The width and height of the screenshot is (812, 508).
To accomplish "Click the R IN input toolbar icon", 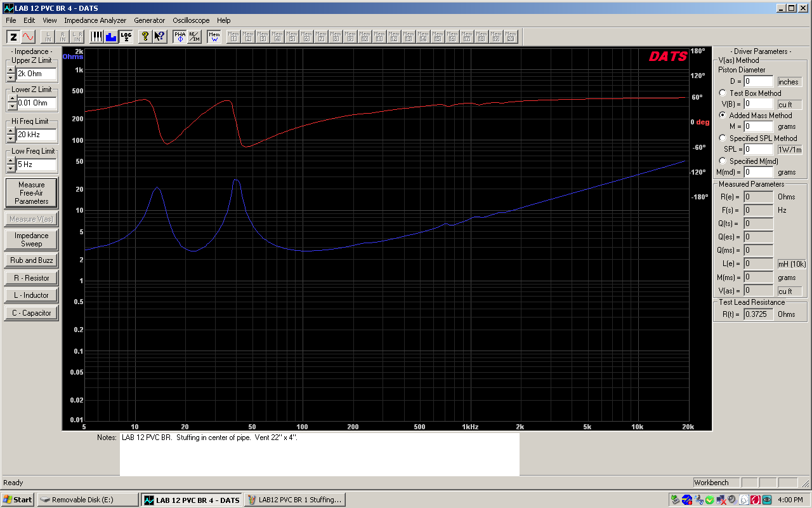I will coord(62,37).
